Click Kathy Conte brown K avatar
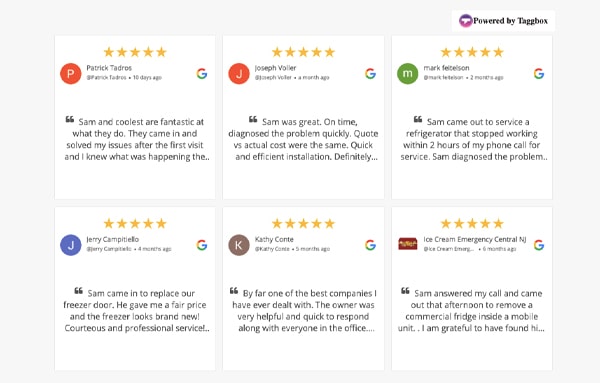 (239, 245)
